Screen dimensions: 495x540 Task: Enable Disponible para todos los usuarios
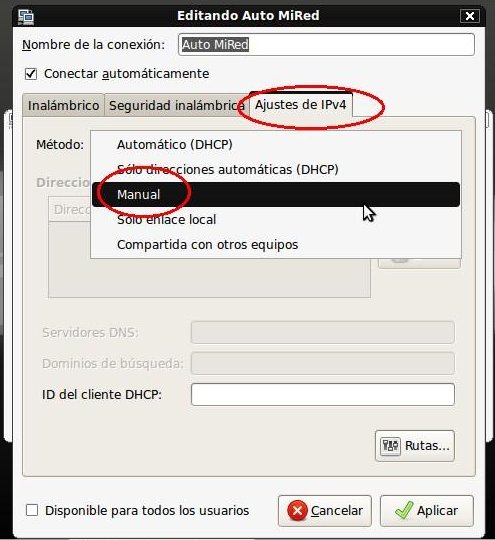[x=32, y=510]
